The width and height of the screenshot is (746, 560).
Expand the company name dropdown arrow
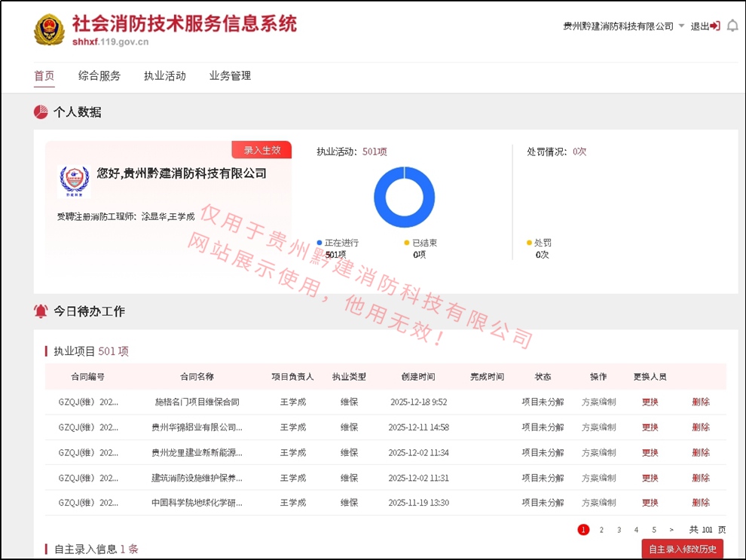tap(682, 26)
